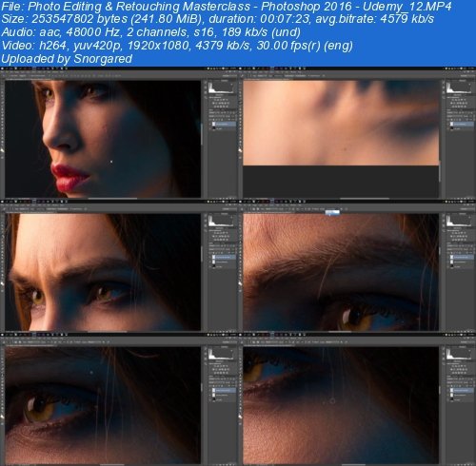Viewport: 476px width, 466px height.
Task: Click the file name line ending 'Udemy_12.MP4'
Action: [227, 7]
